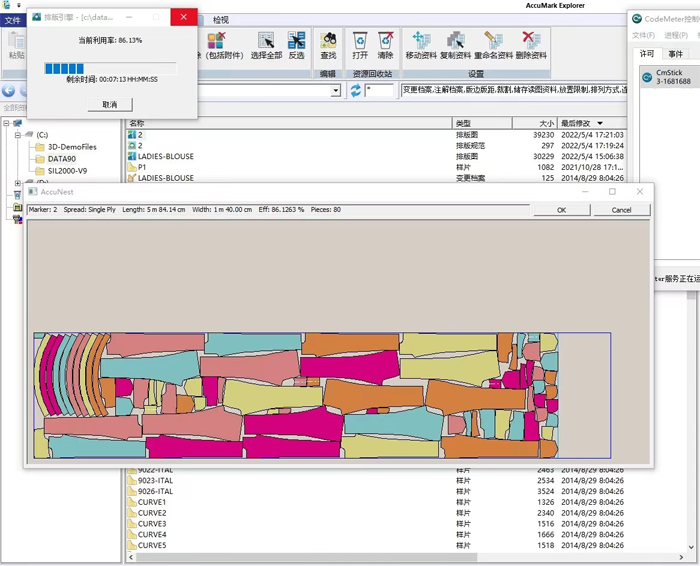The width and height of the screenshot is (700, 566).
Task: Open the 文件(F) menu in CodeMeter
Action: pos(643,35)
